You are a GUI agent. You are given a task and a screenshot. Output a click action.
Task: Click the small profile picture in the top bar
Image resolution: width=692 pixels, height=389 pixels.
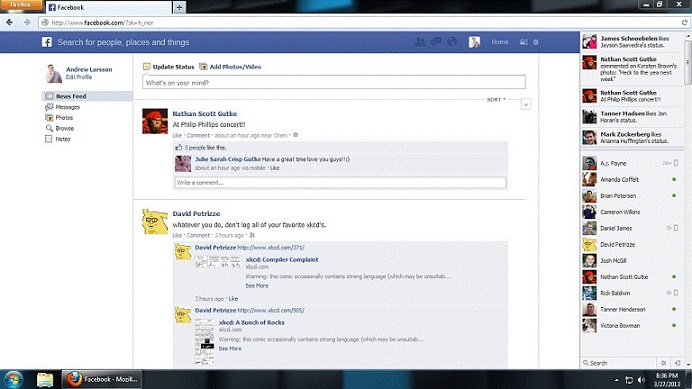tap(474, 42)
